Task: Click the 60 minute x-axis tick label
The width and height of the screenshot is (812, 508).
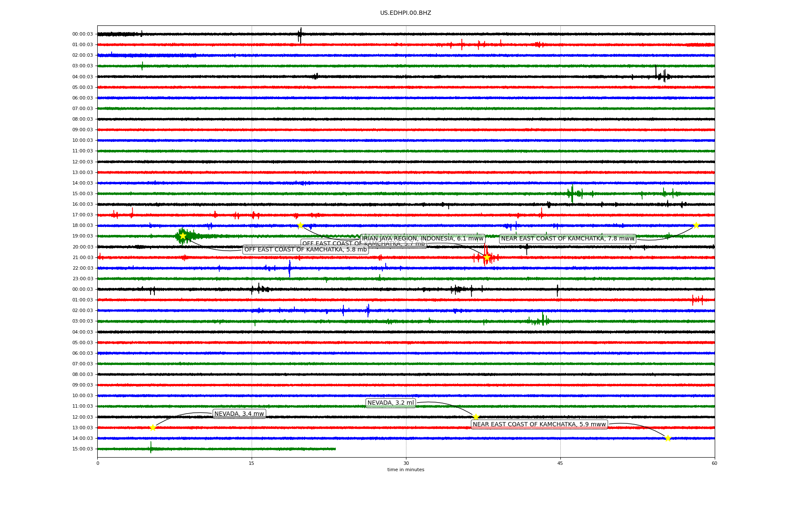Action: [714, 463]
